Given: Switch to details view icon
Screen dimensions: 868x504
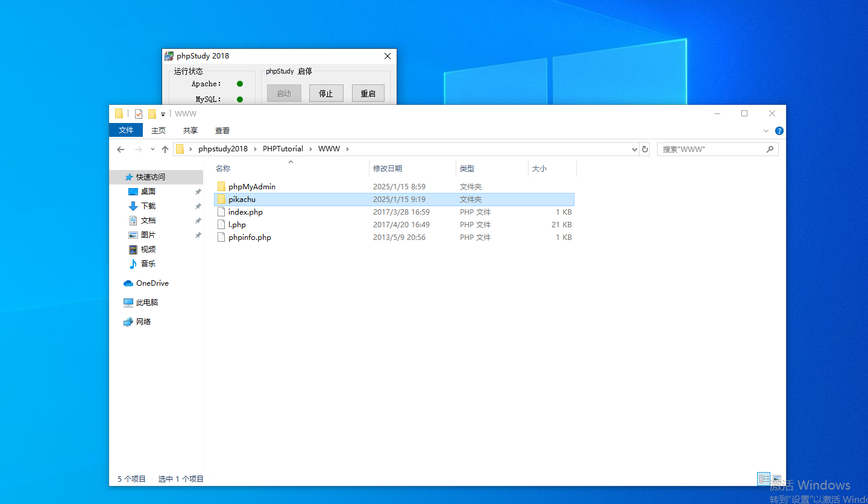Looking at the screenshot, I should click(x=764, y=479).
